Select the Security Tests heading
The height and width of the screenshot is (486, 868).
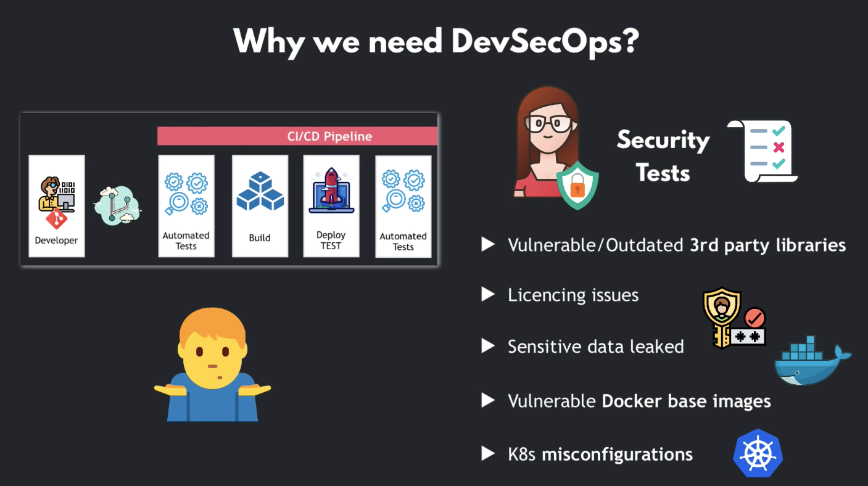tap(663, 156)
